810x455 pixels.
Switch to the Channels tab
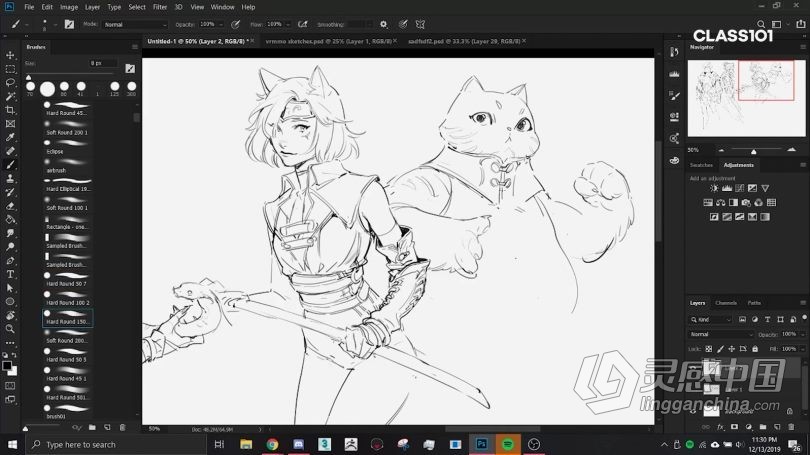pyautogui.click(x=726, y=303)
